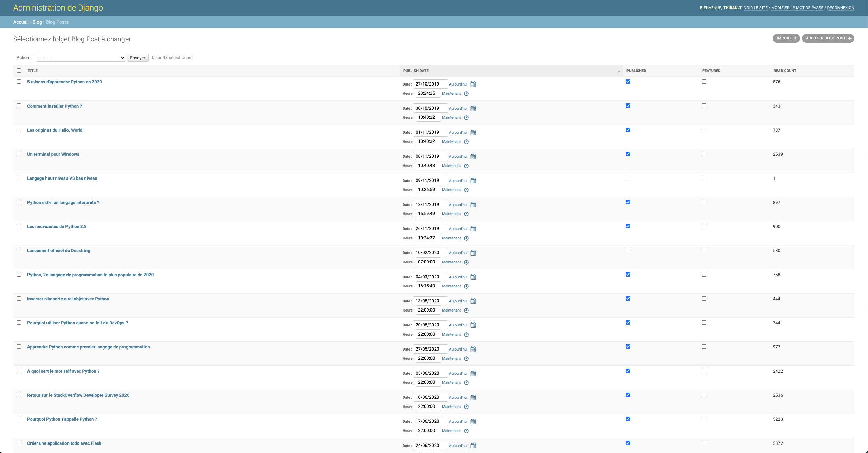Sort table by Read Count column header
The width and height of the screenshot is (868, 453).
[x=785, y=71]
